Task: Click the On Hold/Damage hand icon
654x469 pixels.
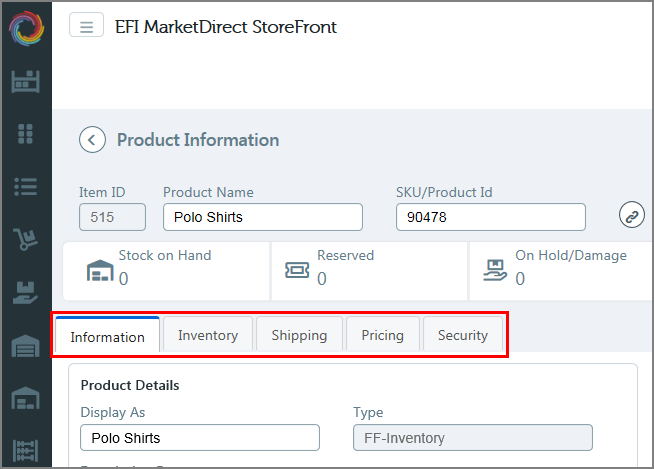Action: click(x=495, y=270)
